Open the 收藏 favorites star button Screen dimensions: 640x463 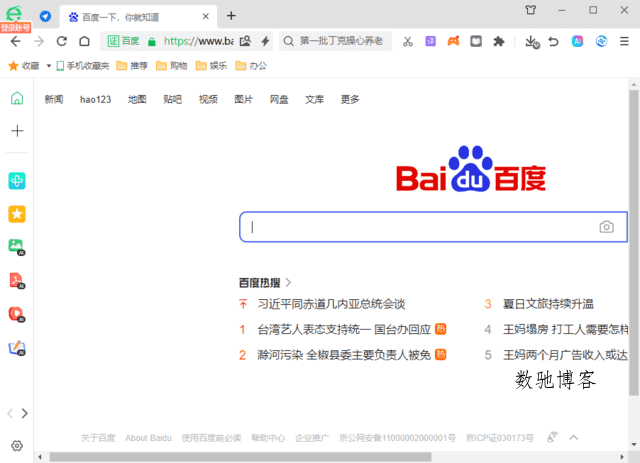click(24, 66)
